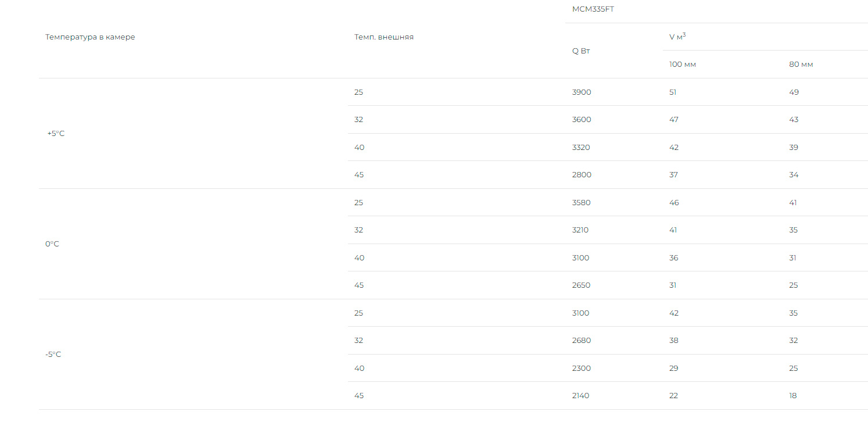Screen dimensions: 868x422
Task: Select the +5°C chamber temperature cell
Action: click(56, 134)
